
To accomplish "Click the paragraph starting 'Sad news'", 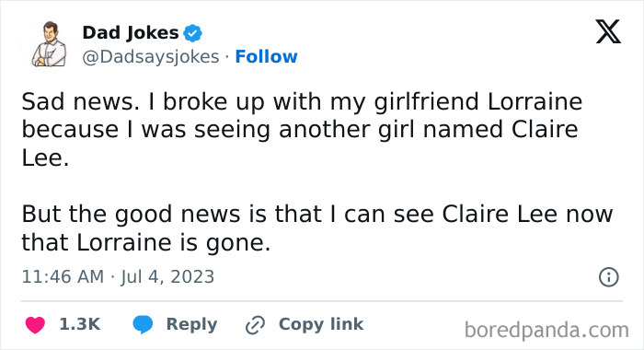I will pyautogui.click(x=302, y=130).
